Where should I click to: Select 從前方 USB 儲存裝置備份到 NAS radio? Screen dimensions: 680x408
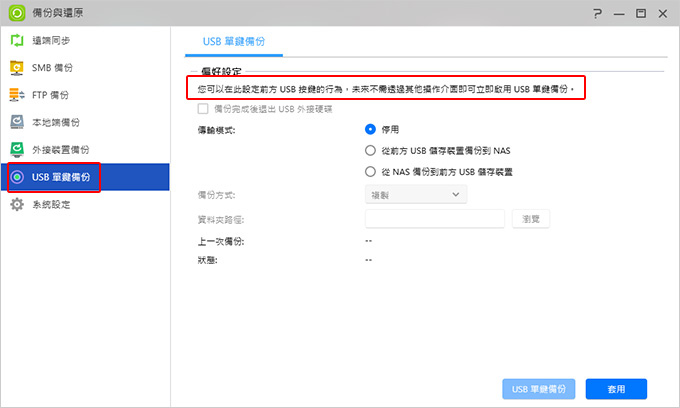pyautogui.click(x=370, y=150)
